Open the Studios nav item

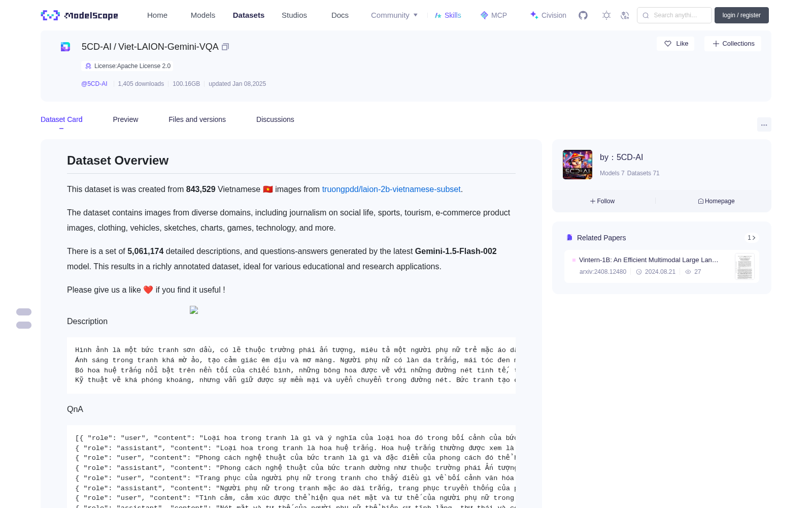point(294,15)
